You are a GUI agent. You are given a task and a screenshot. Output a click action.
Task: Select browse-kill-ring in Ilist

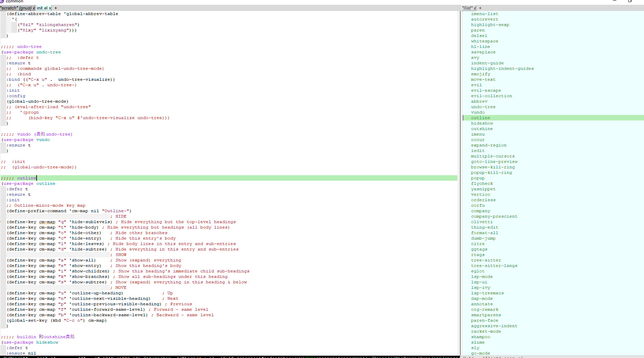(493, 167)
